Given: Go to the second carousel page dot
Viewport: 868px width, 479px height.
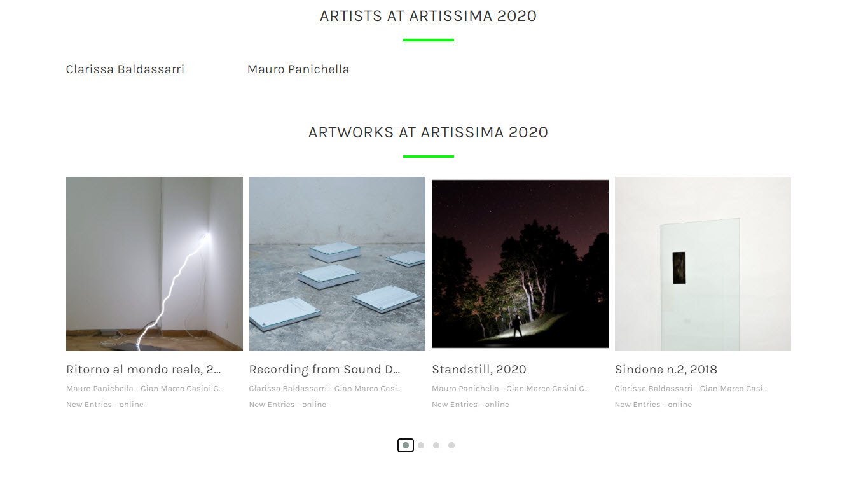Looking at the screenshot, I should click(421, 445).
